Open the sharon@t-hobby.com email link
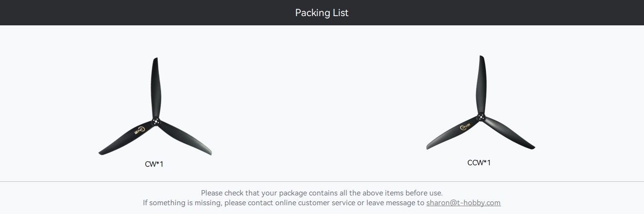Image resolution: width=644 pixels, height=214 pixels. coord(463,203)
